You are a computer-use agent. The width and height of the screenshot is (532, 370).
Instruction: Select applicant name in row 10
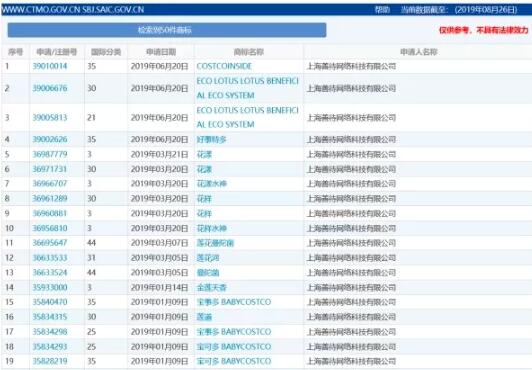click(352, 228)
